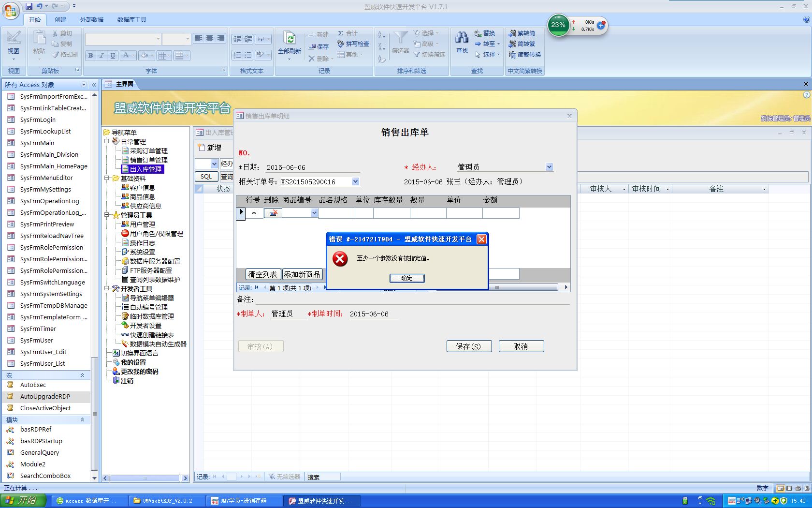Switch to the 数据库工具 ribbon tab

pyautogui.click(x=131, y=19)
